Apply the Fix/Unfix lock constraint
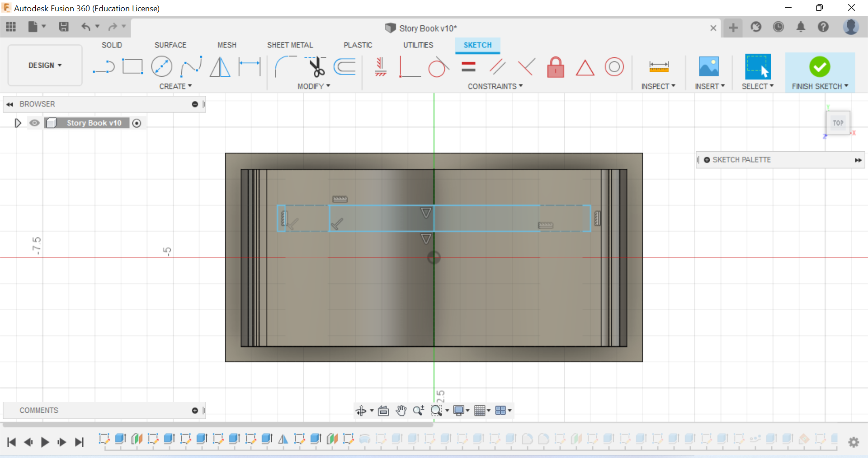Screen dimensions: 868x458 pos(556,67)
